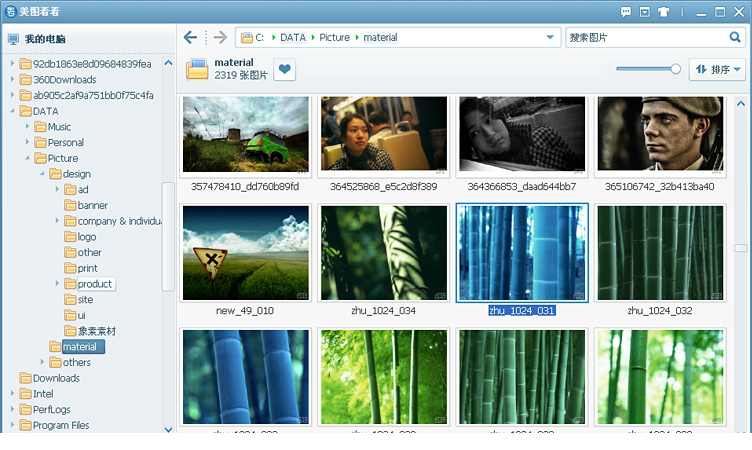Open the sort dropdown button
The width and height of the screenshot is (752, 450).
coord(717,70)
